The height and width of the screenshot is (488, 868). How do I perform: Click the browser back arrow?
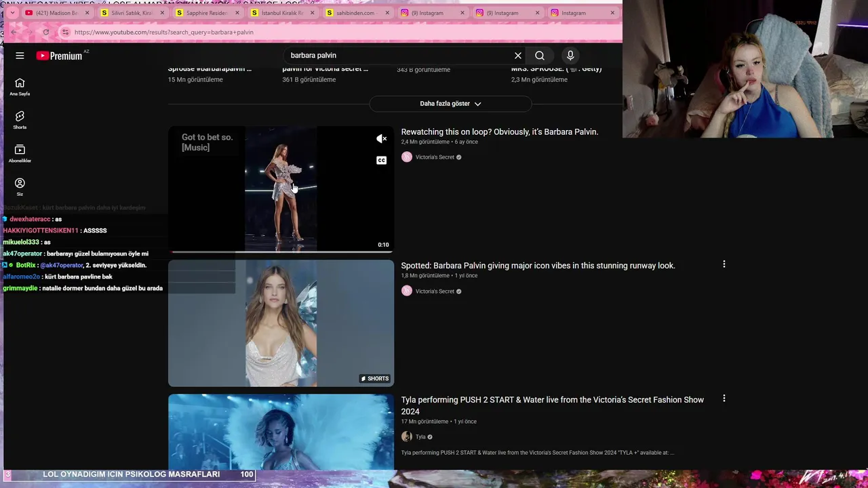14,32
